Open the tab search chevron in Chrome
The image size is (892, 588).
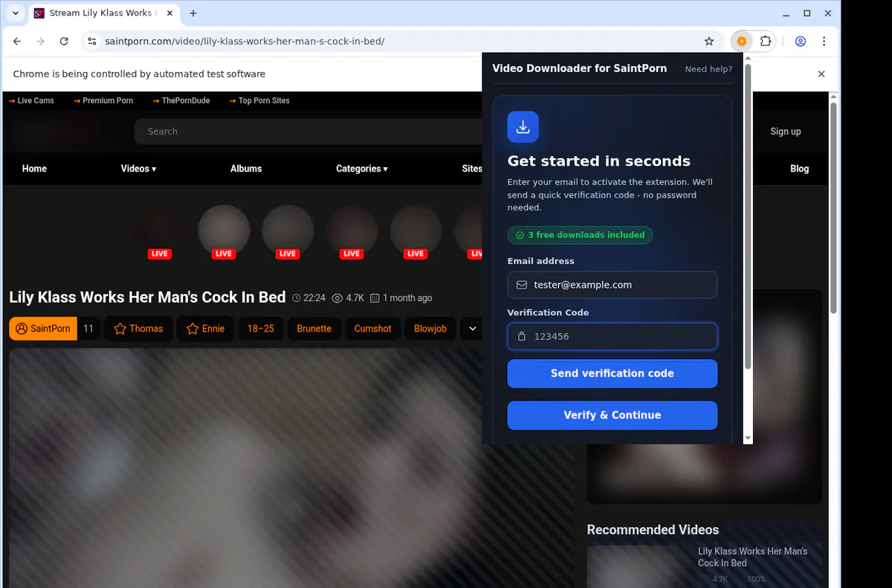pyautogui.click(x=16, y=13)
